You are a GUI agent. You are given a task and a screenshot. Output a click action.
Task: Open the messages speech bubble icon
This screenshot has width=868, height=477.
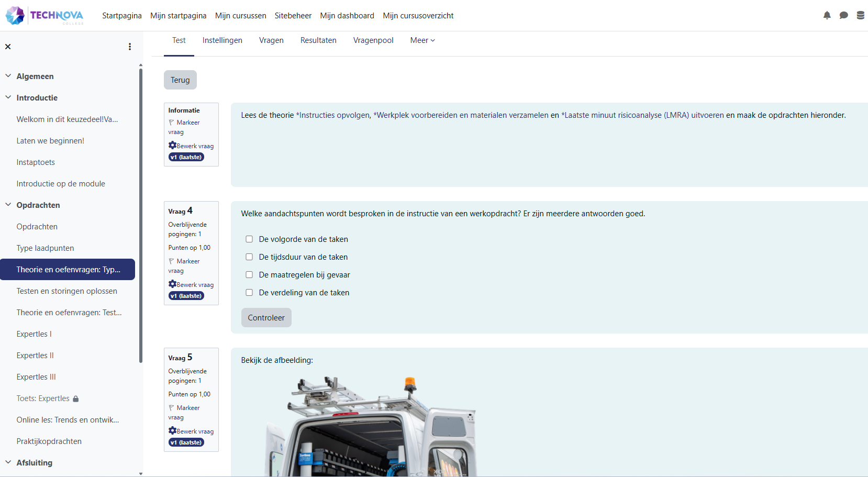click(843, 16)
